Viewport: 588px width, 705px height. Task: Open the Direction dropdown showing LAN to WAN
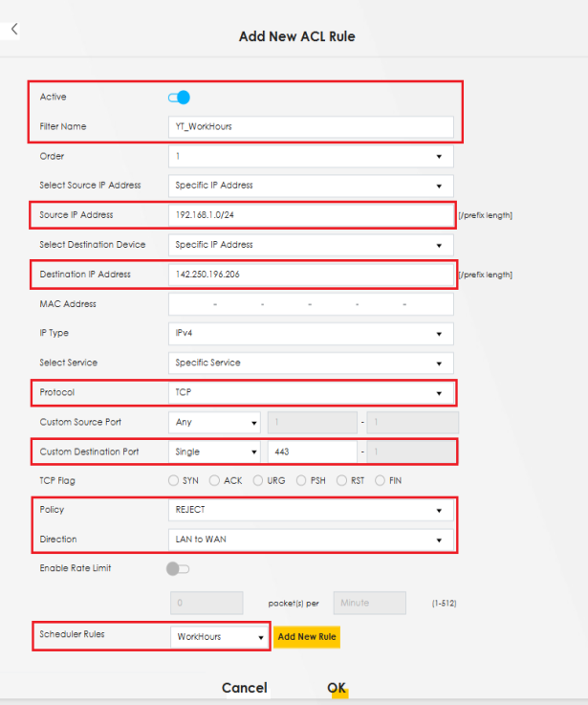(x=310, y=540)
